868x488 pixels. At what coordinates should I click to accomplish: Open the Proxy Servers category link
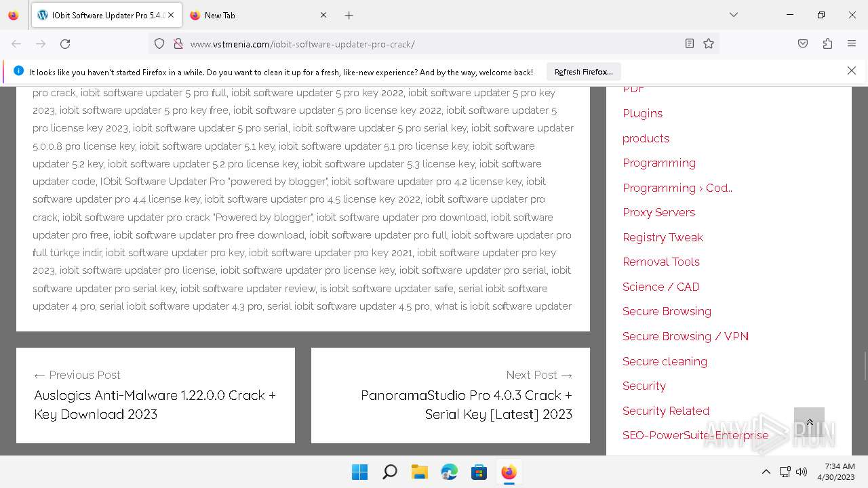(658, 212)
